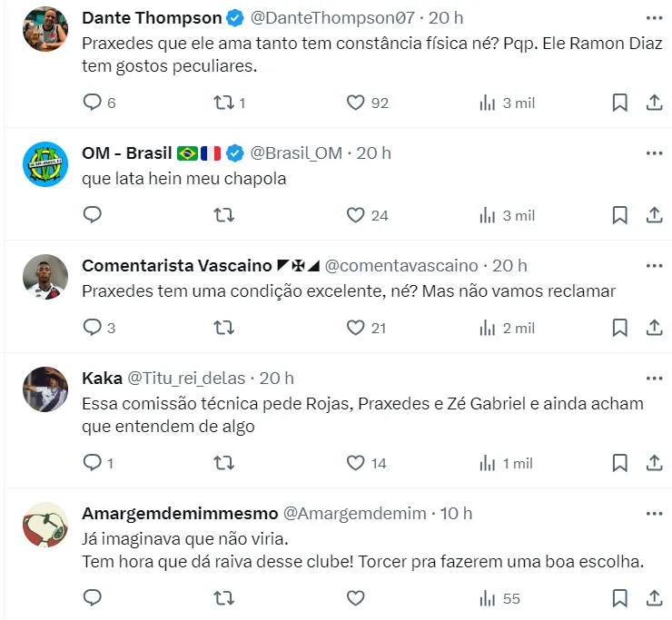
Task: Open Amargemdemimmesmo tweet timestamp 10 h
Action: click(x=456, y=513)
